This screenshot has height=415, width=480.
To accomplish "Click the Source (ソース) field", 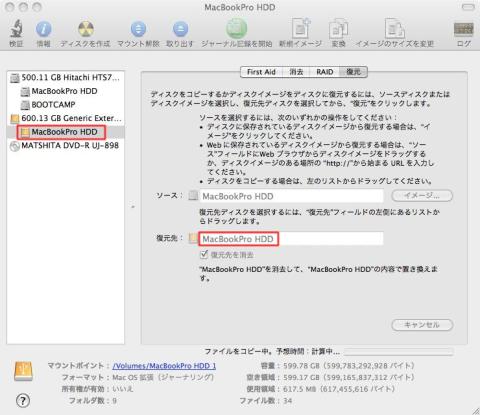I will (x=291, y=196).
